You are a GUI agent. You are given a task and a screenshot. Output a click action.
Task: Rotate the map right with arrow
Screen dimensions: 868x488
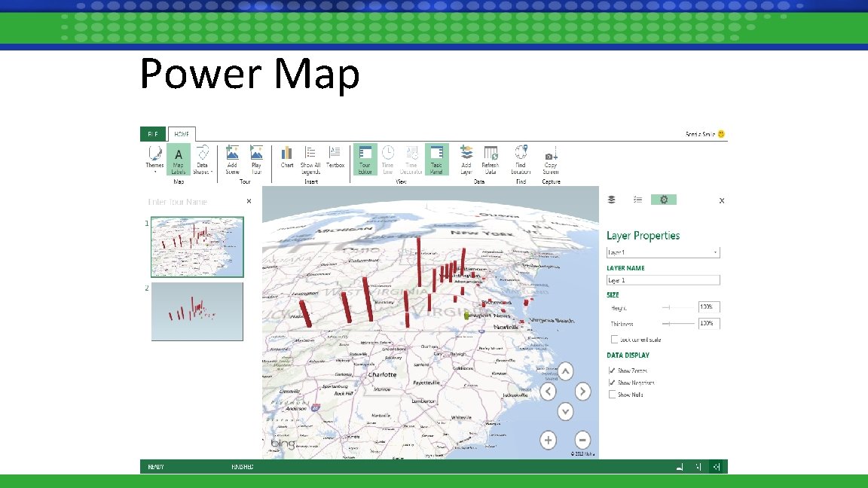click(x=582, y=392)
